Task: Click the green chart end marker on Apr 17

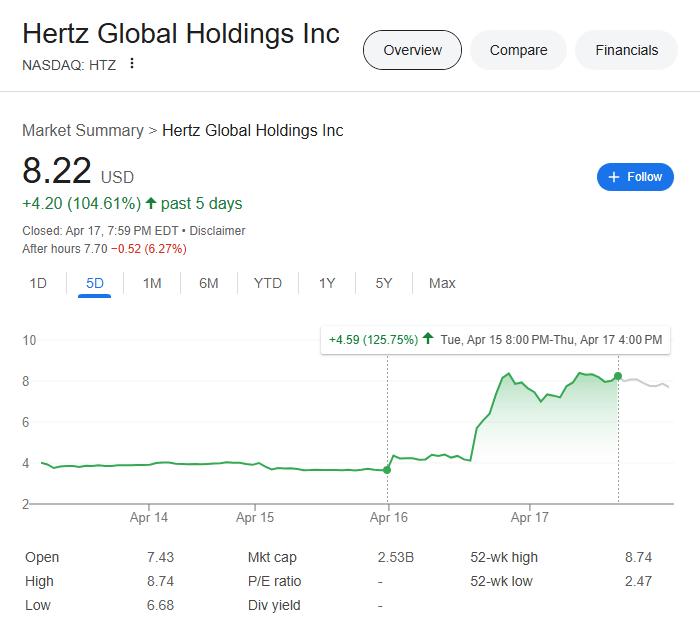Action: [618, 376]
